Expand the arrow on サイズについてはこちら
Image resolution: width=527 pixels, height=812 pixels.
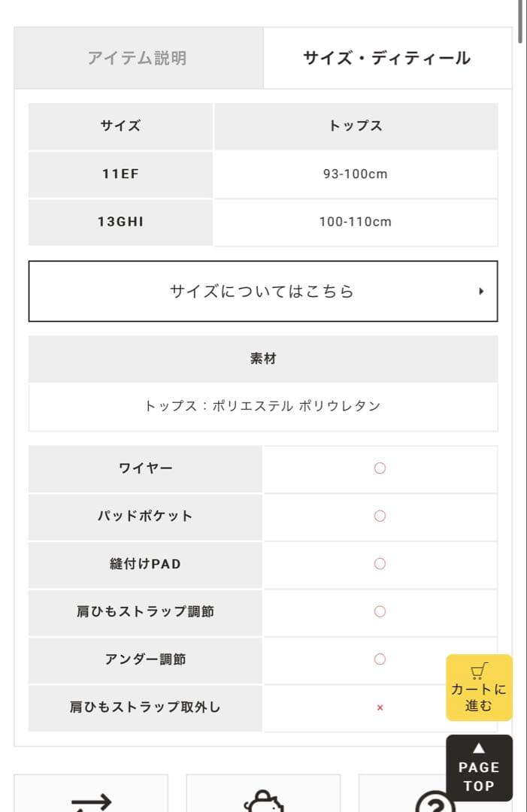(481, 292)
